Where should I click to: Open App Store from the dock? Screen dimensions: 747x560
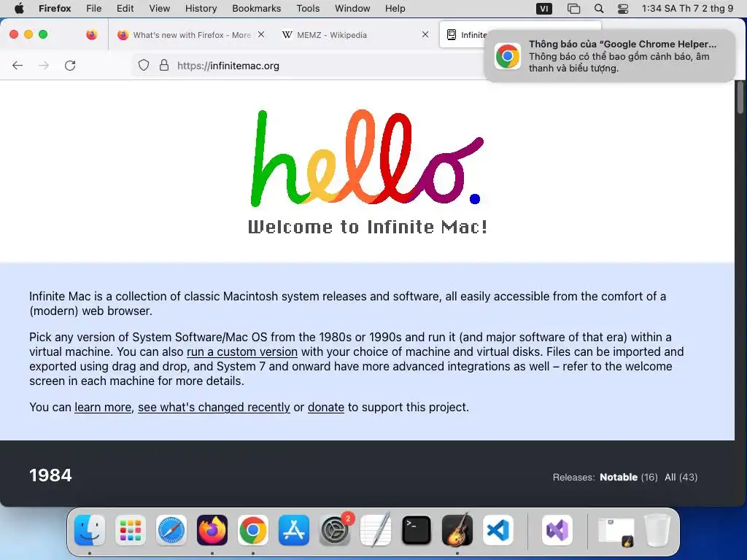pyautogui.click(x=294, y=530)
